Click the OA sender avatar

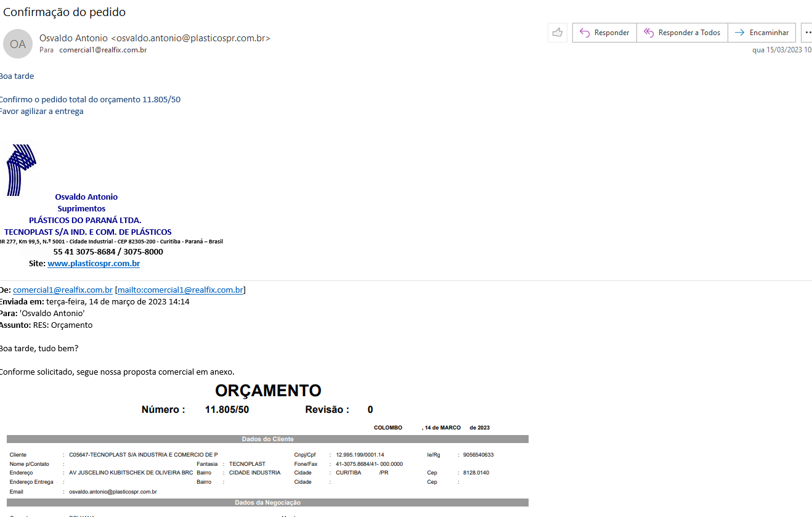point(18,44)
